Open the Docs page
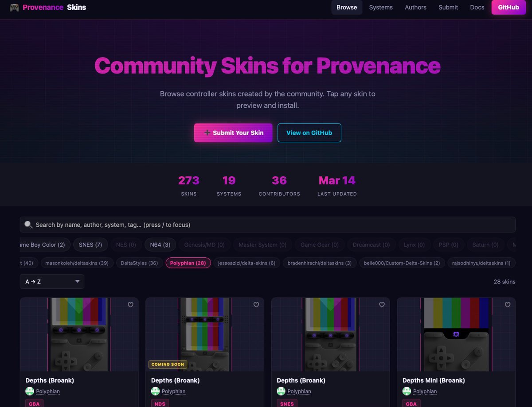Viewport: 532px width, 407px height. tap(477, 8)
